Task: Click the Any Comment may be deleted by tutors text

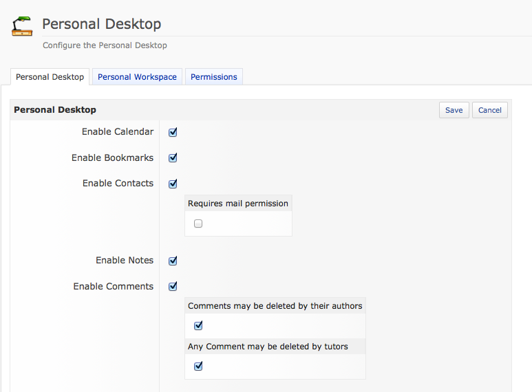Action: (268, 347)
